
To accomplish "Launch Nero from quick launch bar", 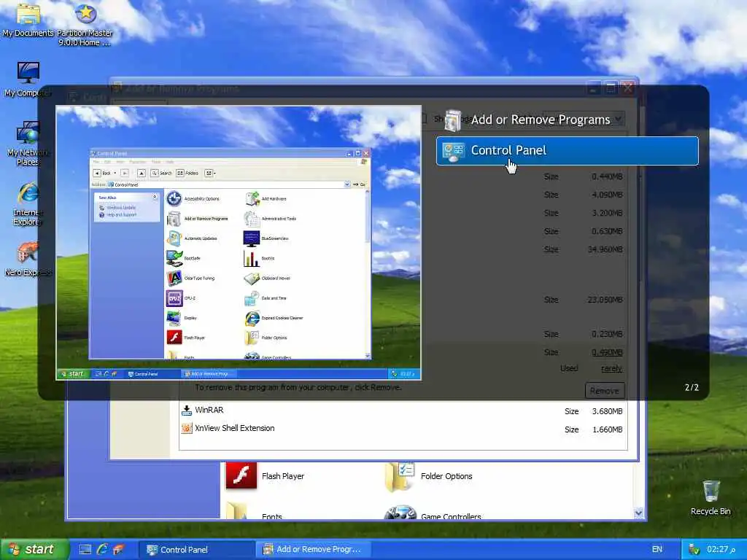I will pos(118,550).
